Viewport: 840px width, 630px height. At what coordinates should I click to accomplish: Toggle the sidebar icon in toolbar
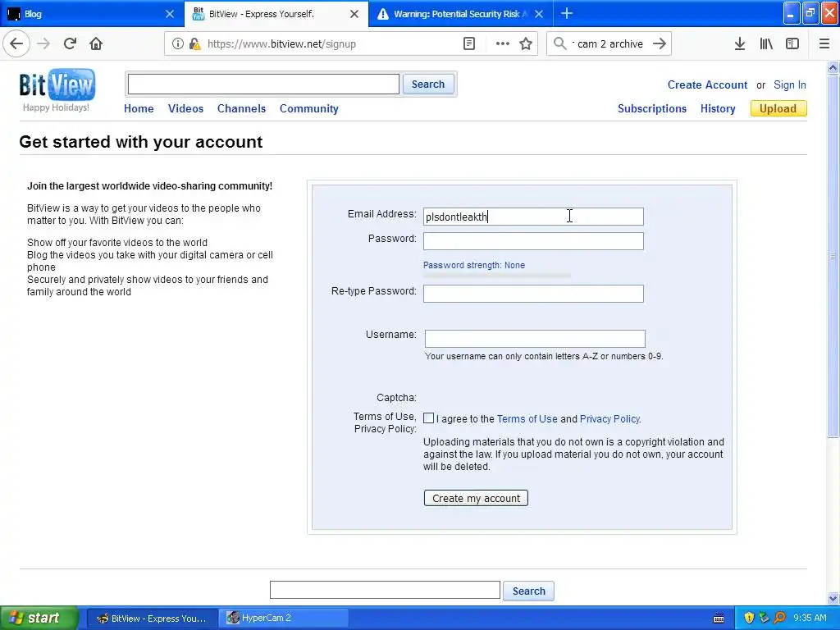click(792, 44)
